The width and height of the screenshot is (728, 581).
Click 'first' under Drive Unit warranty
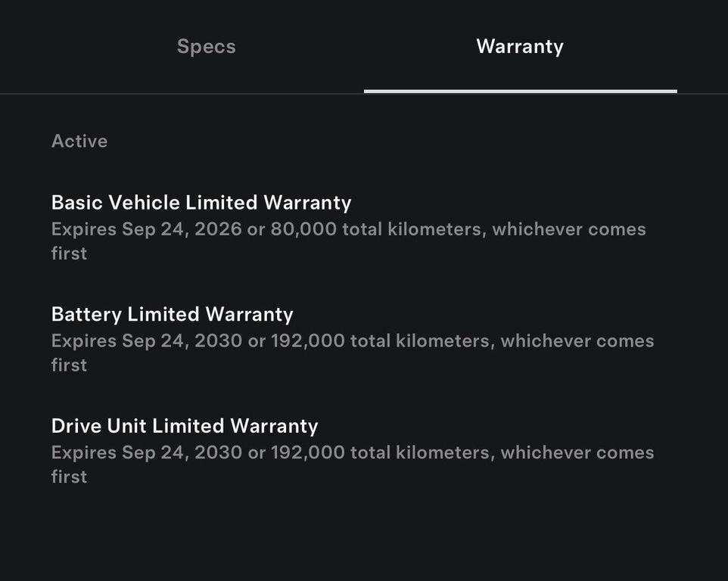point(69,477)
